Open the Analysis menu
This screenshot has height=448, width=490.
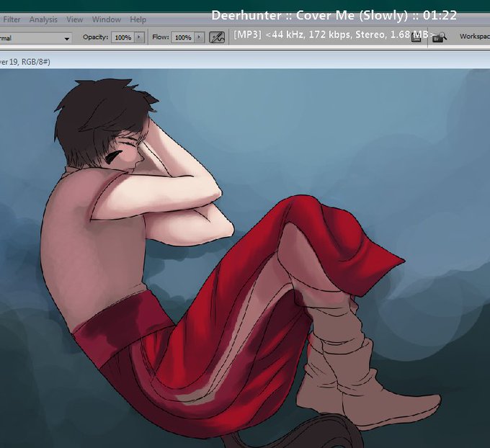coord(43,19)
